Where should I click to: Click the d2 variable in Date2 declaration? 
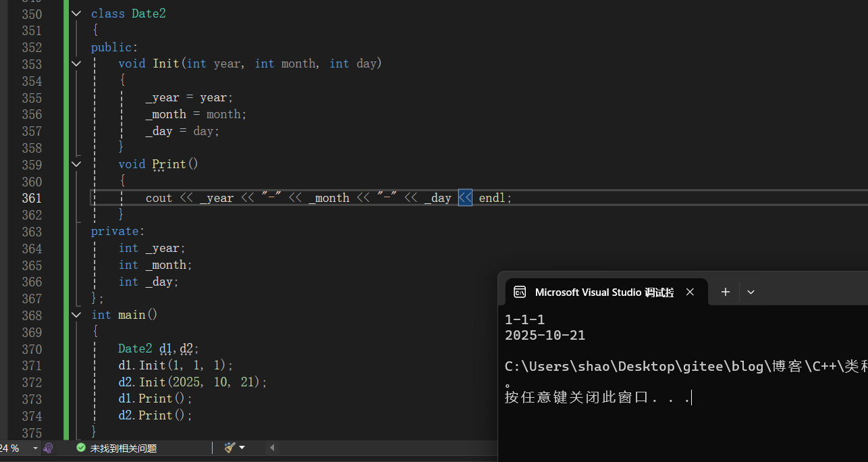(x=186, y=349)
